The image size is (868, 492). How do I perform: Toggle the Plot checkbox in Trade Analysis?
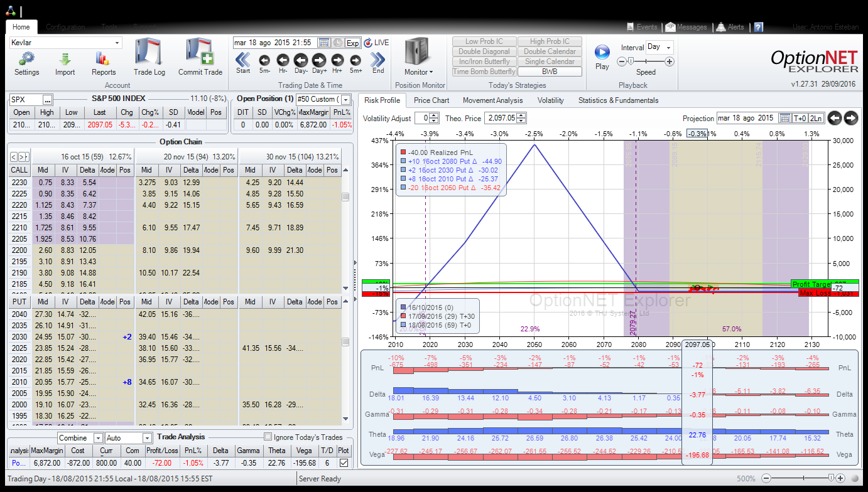pyautogui.click(x=343, y=463)
